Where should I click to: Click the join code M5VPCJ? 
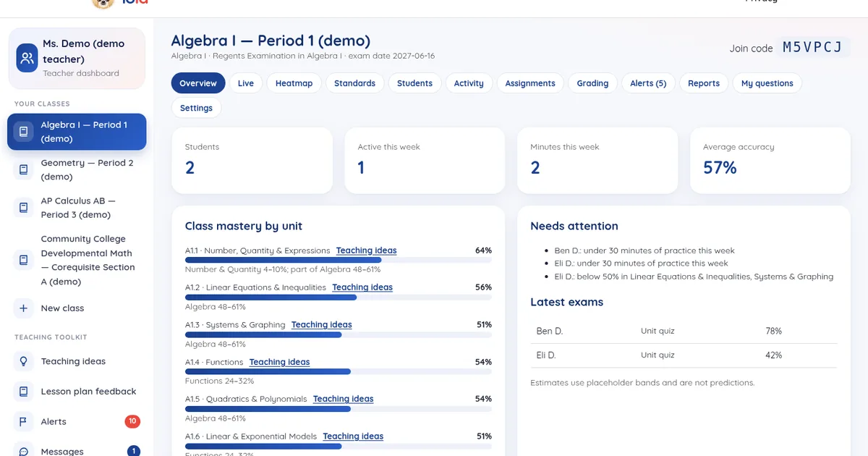pyautogui.click(x=813, y=48)
